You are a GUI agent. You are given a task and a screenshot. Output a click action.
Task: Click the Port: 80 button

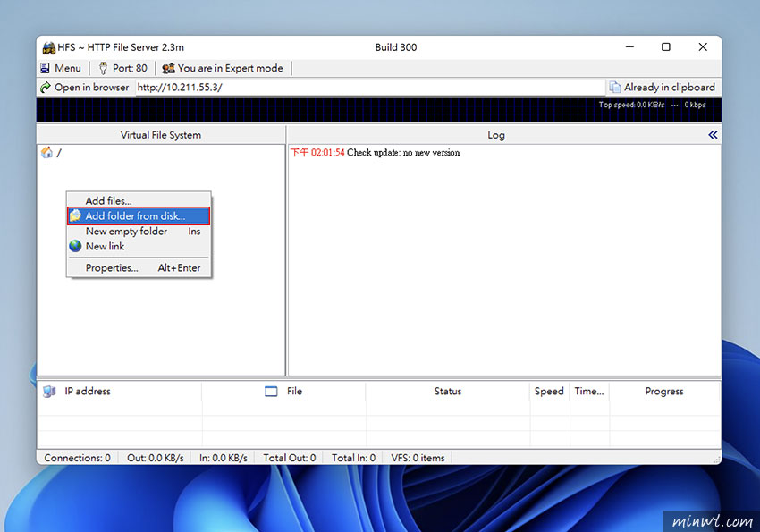pyautogui.click(x=123, y=68)
